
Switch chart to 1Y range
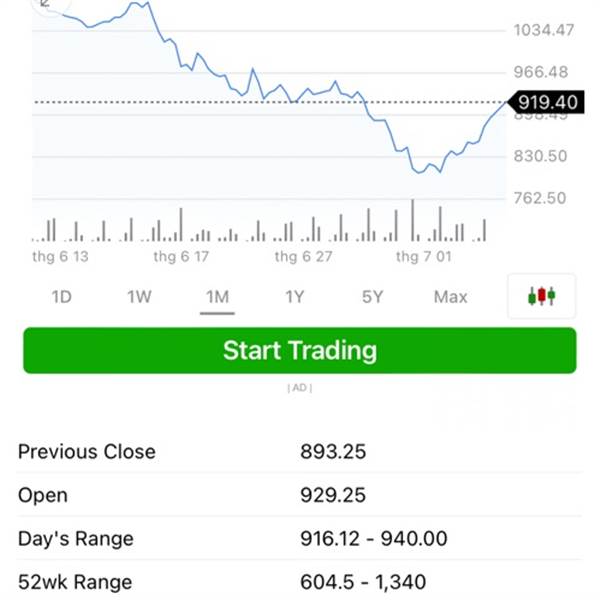point(294,297)
